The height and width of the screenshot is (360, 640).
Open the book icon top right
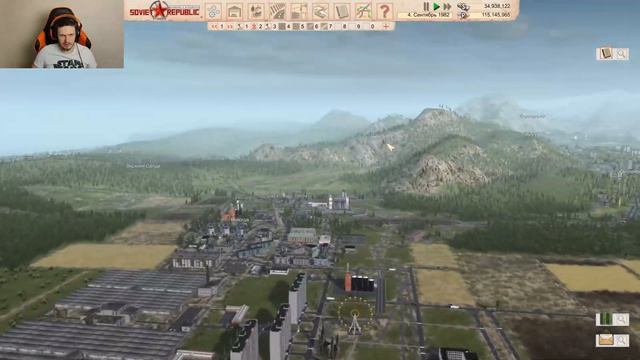(605, 53)
